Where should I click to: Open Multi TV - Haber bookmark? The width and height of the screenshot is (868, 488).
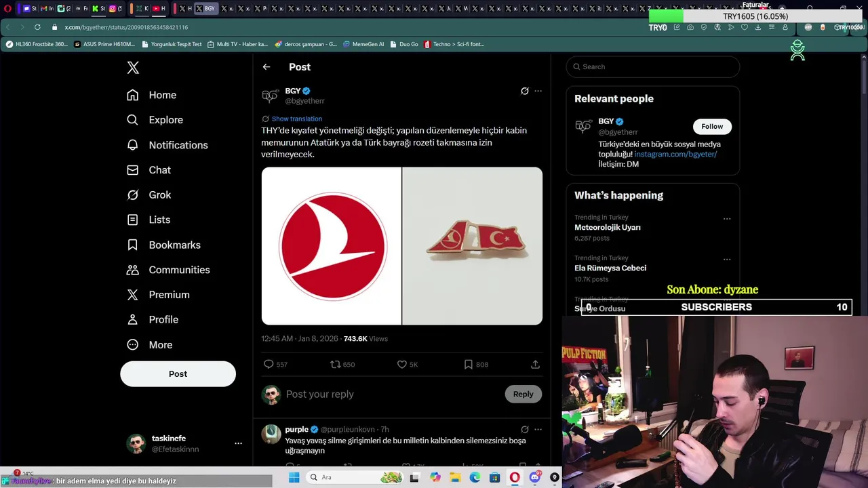pos(237,44)
